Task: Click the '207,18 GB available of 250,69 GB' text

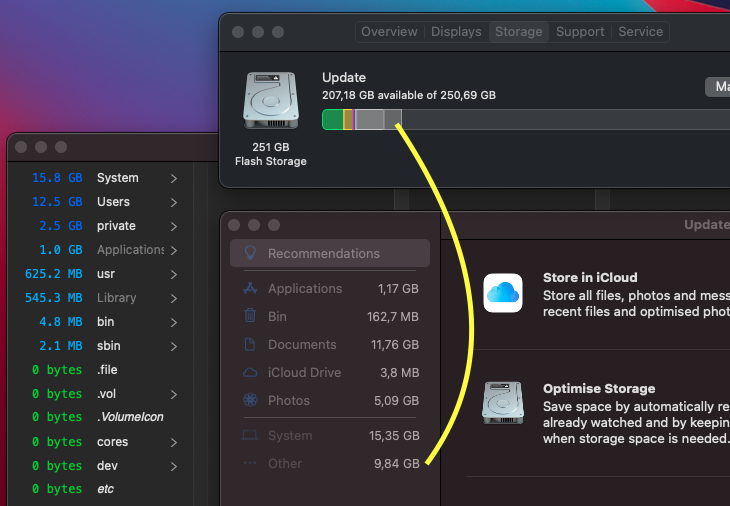Action: tap(409, 95)
